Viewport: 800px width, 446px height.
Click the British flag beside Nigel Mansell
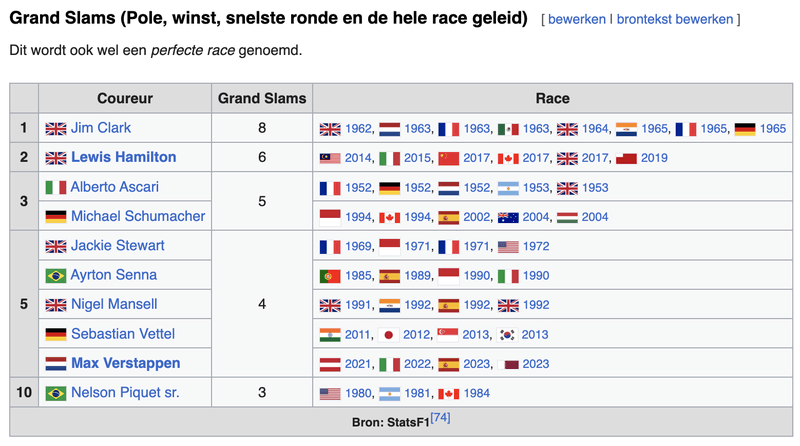pyautogui.click(x=55, y=304)
